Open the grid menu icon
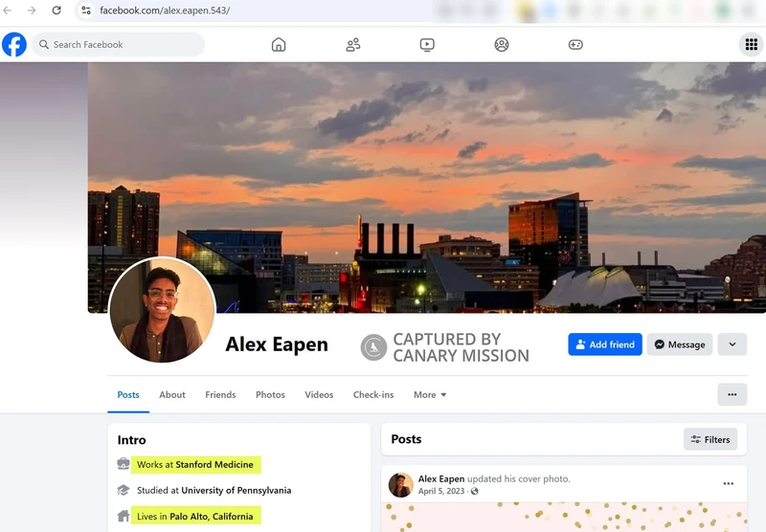Image resolution: width=766 pixels, height=532 pixels. [x=751, y=44]
